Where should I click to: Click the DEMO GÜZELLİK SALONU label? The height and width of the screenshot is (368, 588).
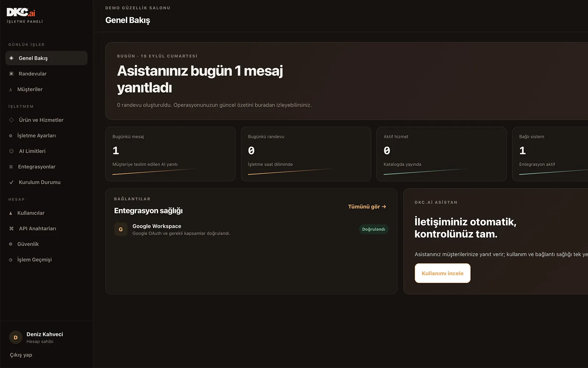click(138, 8)
